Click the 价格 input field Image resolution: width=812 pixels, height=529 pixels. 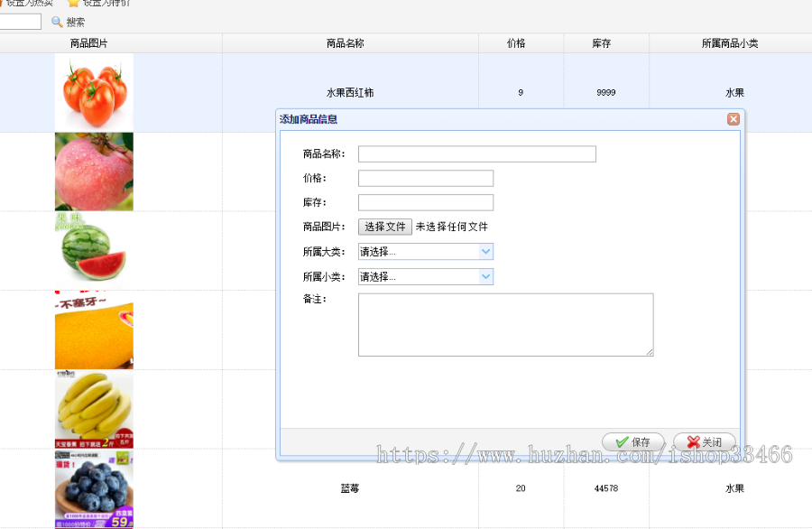click(x=425, y=178)
